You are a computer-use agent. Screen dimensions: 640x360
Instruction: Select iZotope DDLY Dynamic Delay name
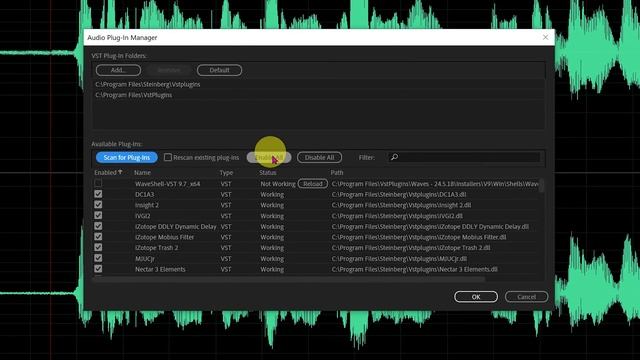(176, 227)
